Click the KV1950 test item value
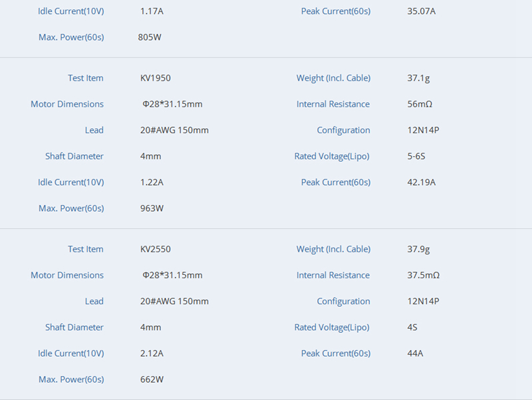The width and height of the screenshot is (532, 400). 156,78
